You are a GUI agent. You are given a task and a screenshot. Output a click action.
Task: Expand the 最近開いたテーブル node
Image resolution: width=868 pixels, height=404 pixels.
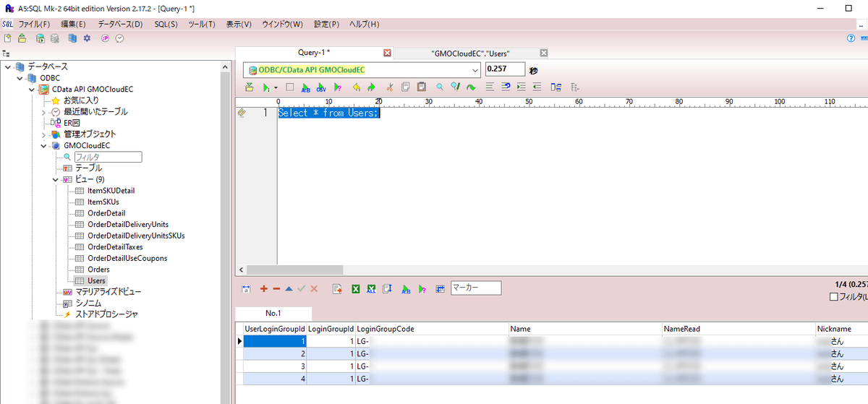coord(43,112)
